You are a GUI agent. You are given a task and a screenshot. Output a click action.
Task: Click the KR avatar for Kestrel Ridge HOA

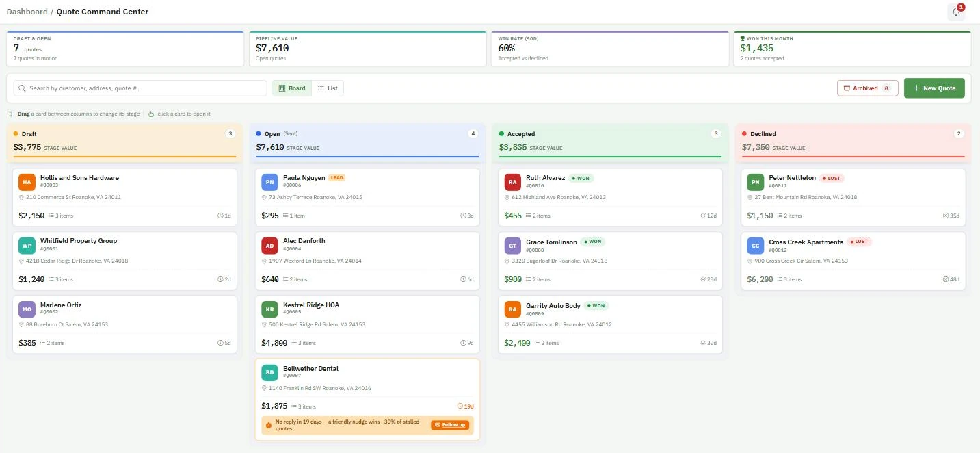click(270, 309)
